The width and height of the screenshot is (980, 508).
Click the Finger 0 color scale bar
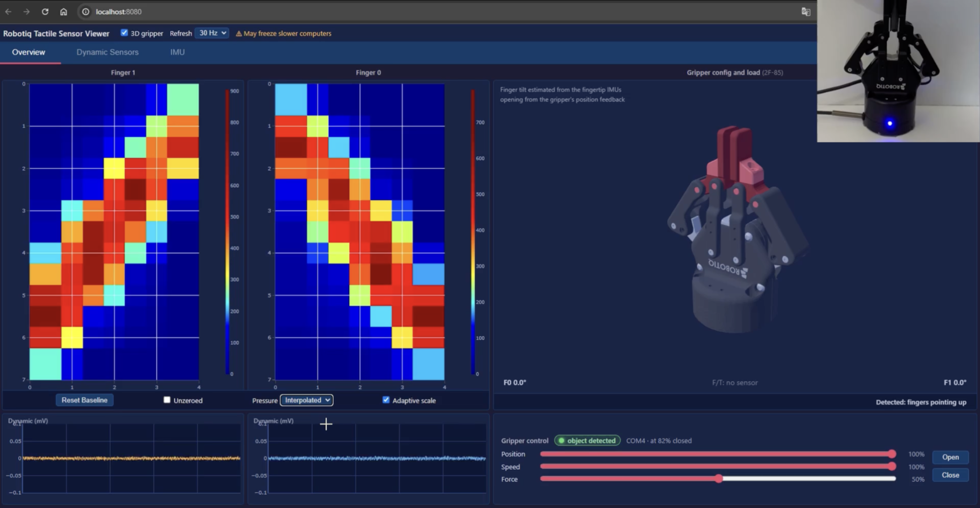tap(473, 232)
